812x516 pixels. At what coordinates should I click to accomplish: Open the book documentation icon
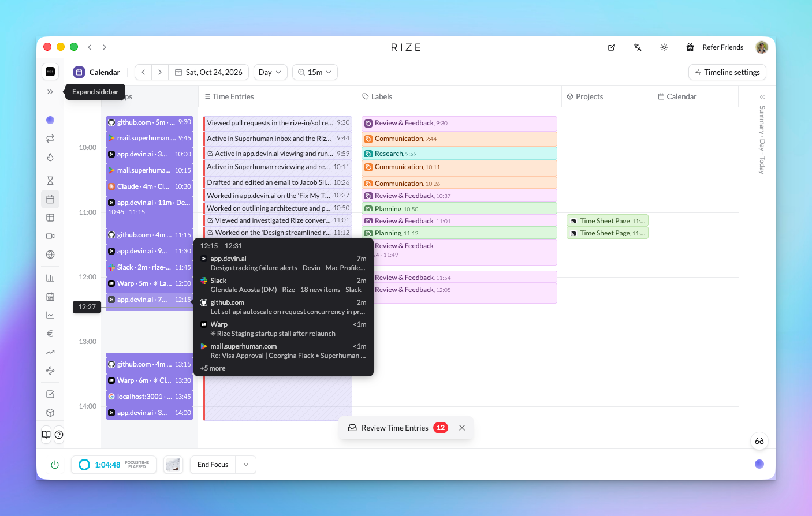46,435
